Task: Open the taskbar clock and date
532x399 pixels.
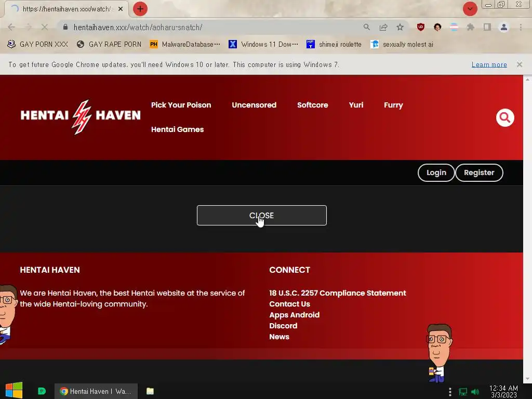Action: (503, 392)
